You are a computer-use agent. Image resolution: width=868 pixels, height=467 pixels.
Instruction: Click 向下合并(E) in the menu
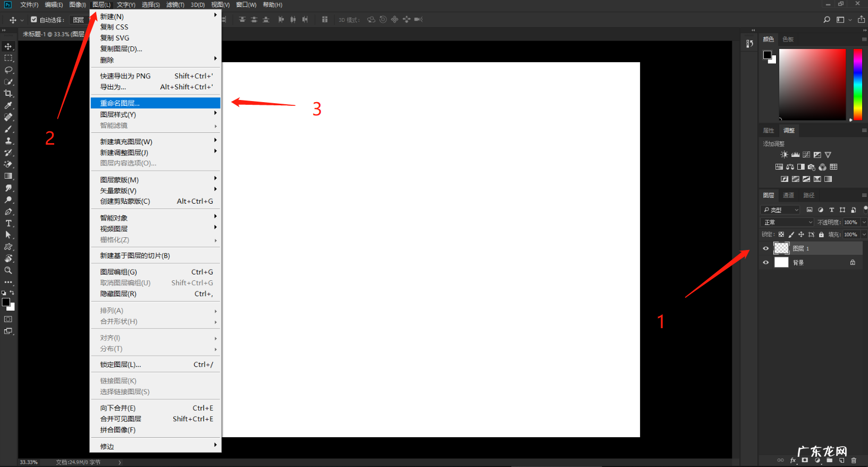[118, 408]
